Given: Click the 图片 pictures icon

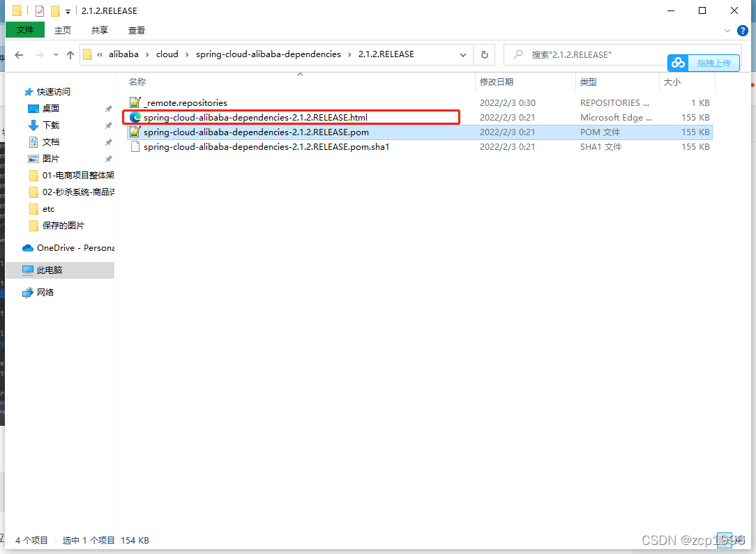Looking at the screenshot, I should coord(33,159).
